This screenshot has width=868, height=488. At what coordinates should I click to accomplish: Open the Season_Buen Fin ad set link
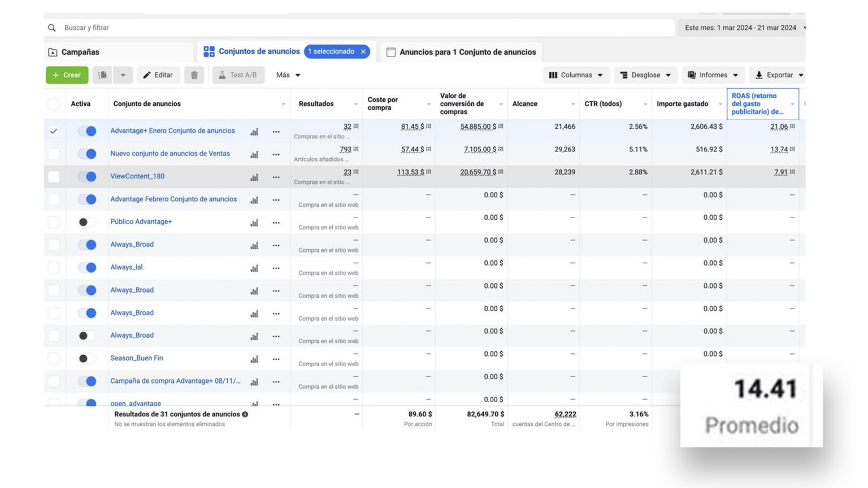tap(136, 358)
